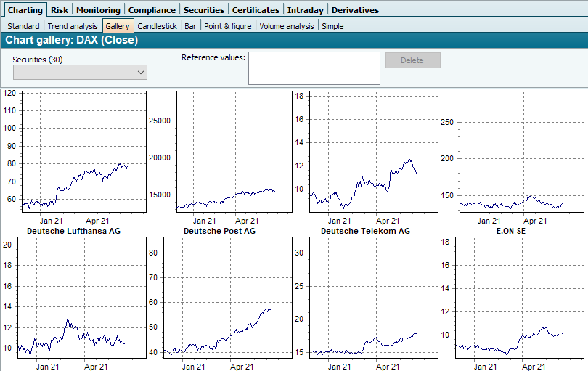Select the E.ON SE chart
The height and width of the screenshot is (371, 588).
(x=510, y=298)
